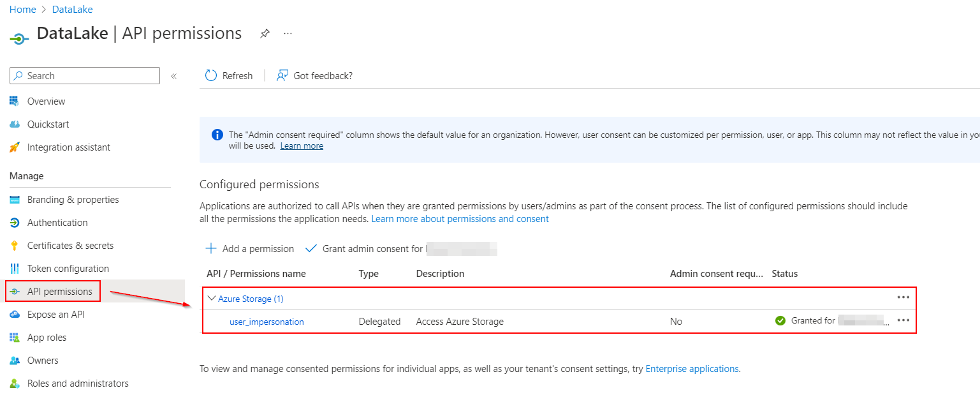Click the checkmark icon for Grant admin consent
Viewport: 980px width, 395px height.
311,248
